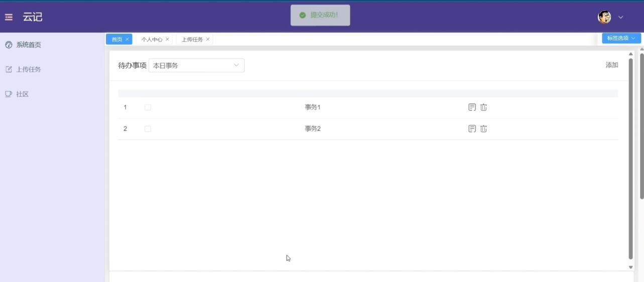Click the hamburger menu icon beside 云记
644x282 pixels.
pos(9,18)
